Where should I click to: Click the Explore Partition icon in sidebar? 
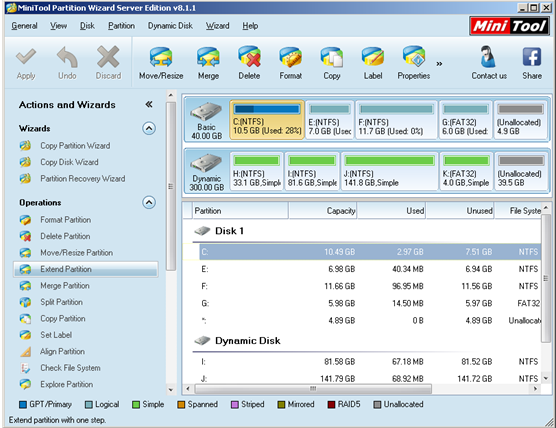pos(25,384)
